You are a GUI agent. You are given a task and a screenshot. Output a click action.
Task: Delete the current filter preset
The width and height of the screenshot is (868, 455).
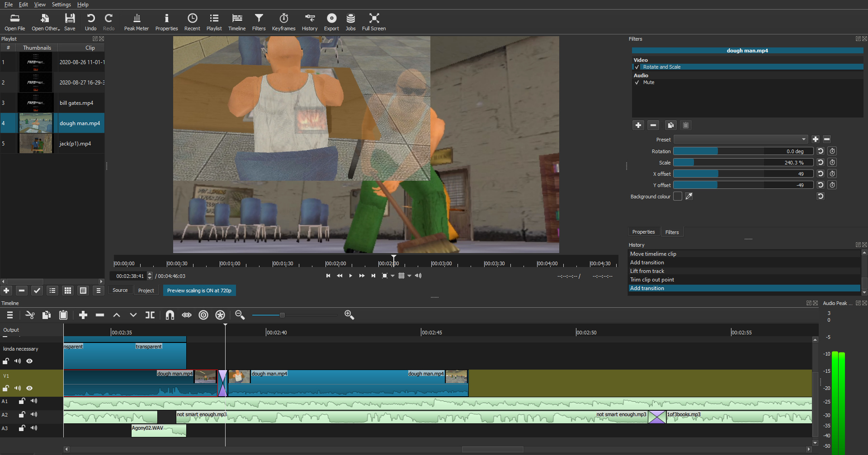[827, 139]
